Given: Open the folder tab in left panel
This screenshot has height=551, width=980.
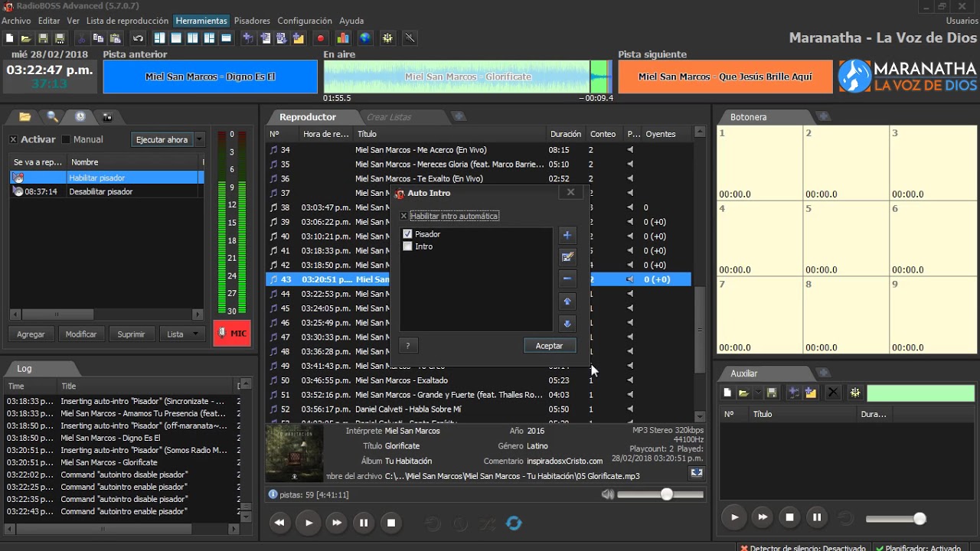Looking at the screenshot, I should (25, 116).
